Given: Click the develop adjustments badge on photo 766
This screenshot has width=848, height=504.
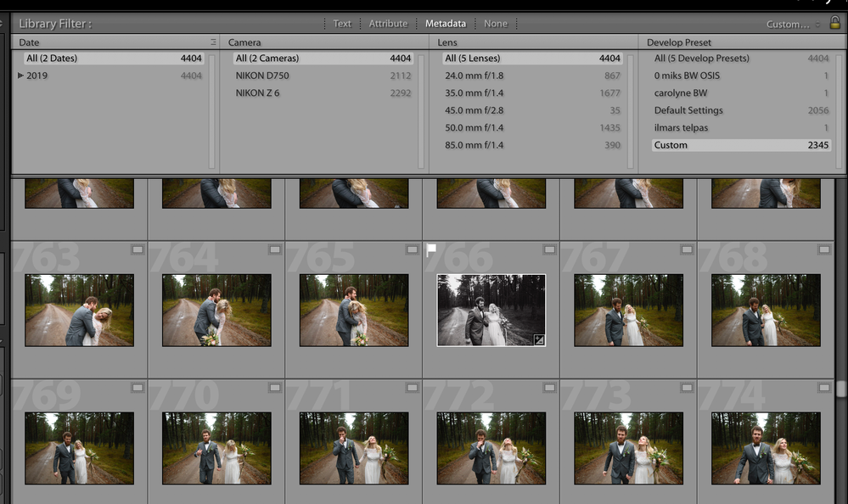Looking at the screenshot, I should pyautogui.click(x=539, y=339).
